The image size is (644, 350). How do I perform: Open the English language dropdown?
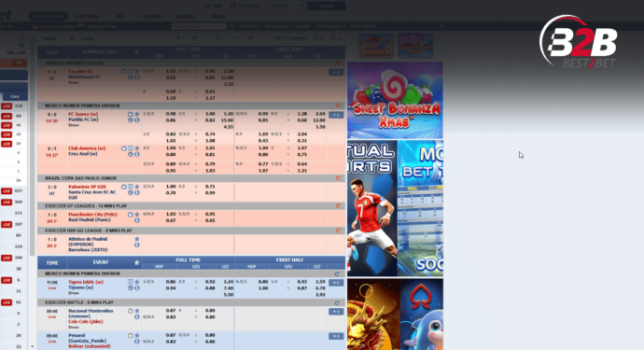tap(287, 6)
